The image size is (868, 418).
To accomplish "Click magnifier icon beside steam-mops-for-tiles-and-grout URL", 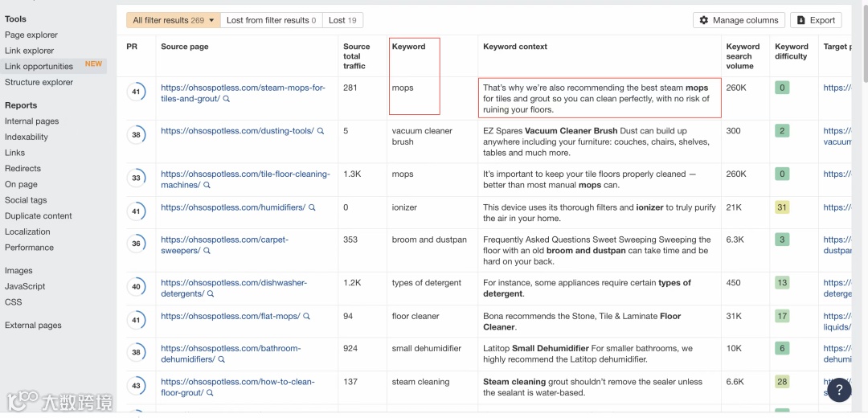I will click(227, 99).
